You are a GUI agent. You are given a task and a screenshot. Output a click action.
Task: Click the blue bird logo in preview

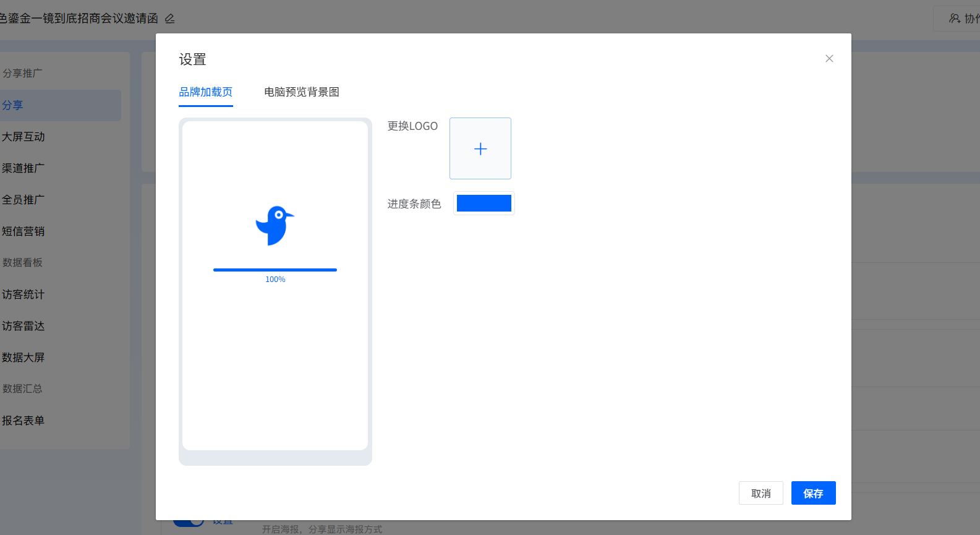pos(275,226)
